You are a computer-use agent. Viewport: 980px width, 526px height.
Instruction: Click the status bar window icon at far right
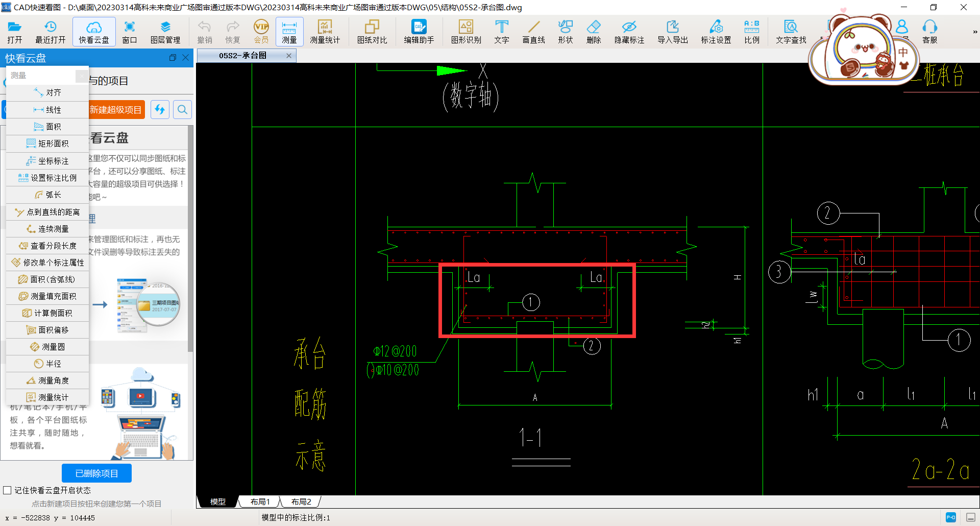pos(971,517)
